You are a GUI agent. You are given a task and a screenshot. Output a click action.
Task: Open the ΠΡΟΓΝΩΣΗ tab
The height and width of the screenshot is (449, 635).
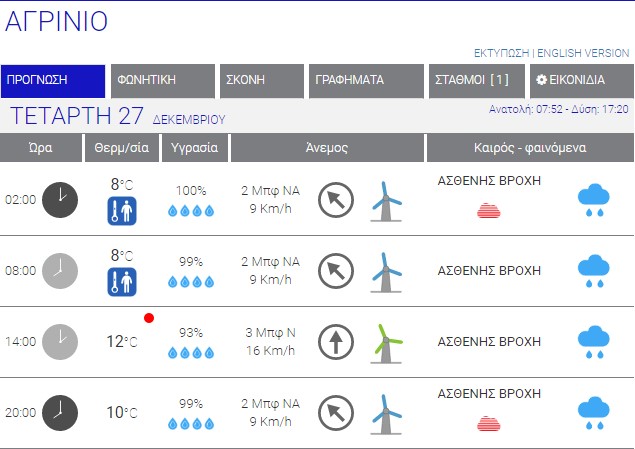click(53, 81)
